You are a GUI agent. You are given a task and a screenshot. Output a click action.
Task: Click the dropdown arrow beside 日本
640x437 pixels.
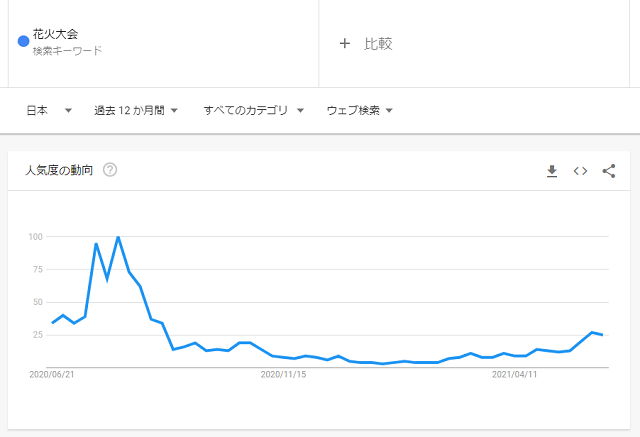pos(68,111)
